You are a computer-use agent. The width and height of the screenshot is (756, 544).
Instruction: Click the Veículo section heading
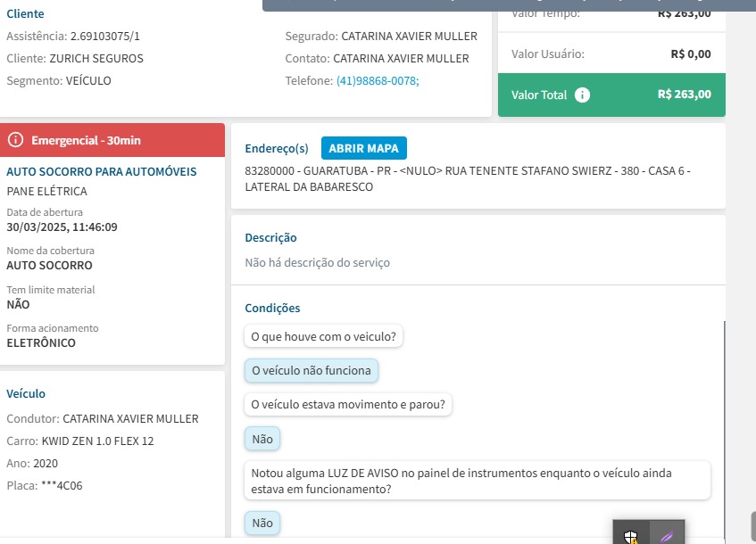26,393
